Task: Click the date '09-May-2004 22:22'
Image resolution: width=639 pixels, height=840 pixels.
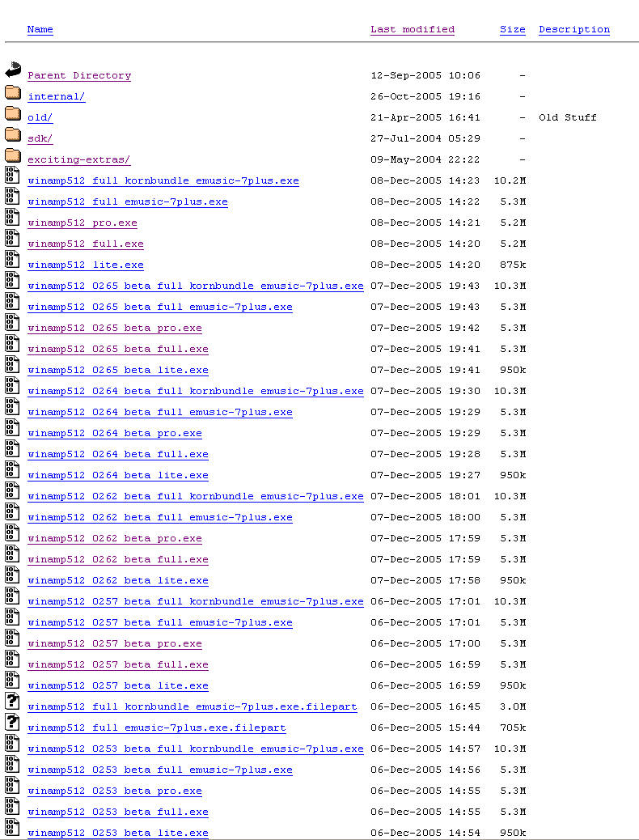Action: click(425, 159)
